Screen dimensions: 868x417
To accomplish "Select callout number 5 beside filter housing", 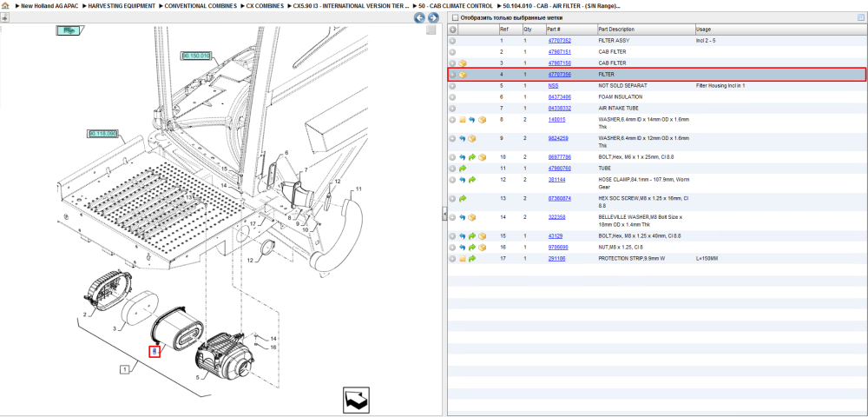I will click(196, 378).
